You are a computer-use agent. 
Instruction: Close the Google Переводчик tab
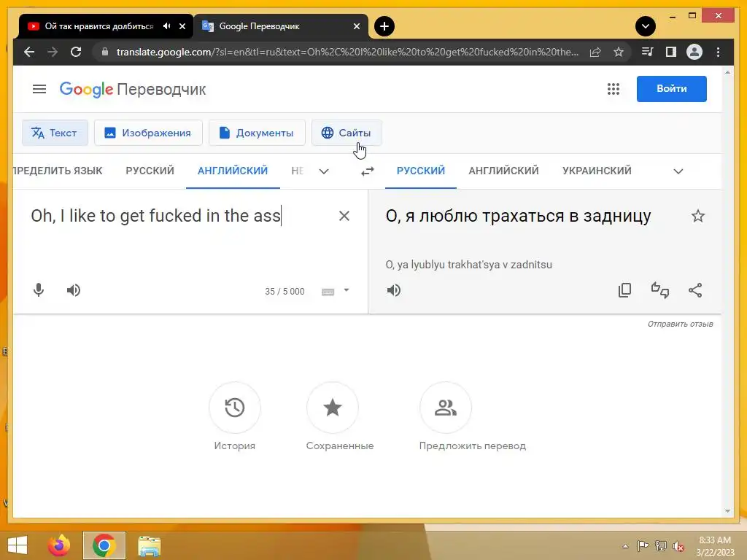pyautogui.click(x=356, y=26)
